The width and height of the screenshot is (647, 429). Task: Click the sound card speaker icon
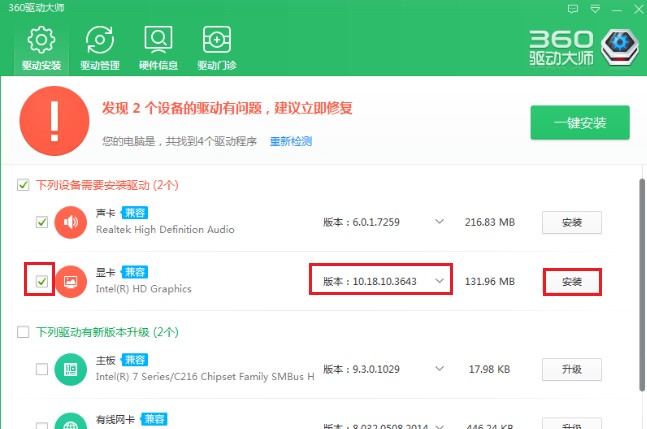71,222
